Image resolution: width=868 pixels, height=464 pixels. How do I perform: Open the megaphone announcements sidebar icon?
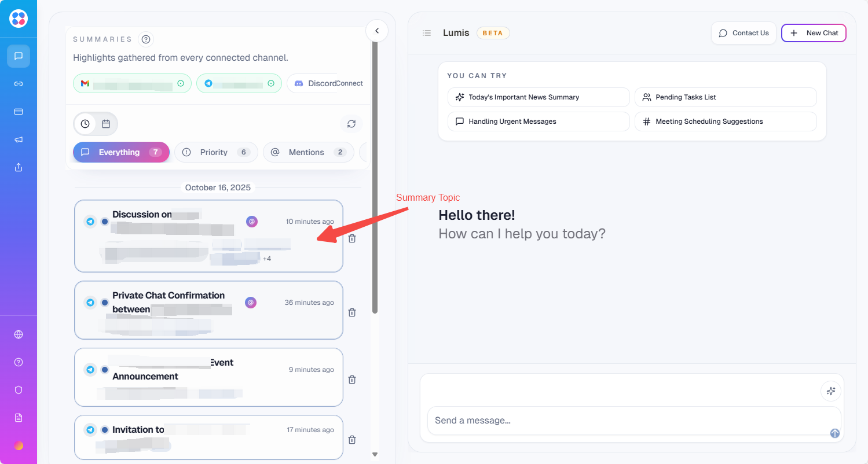[19, 139]
